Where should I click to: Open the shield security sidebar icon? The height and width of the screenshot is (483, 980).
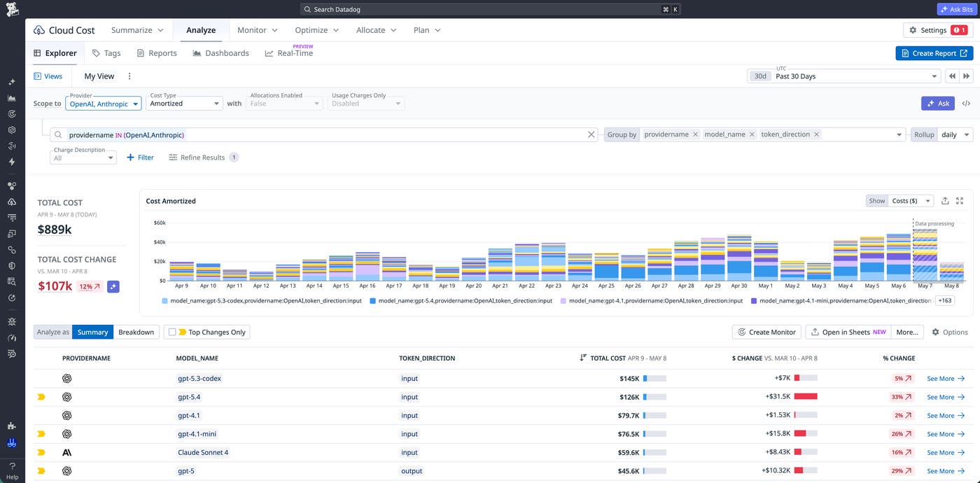pos(12,265)
